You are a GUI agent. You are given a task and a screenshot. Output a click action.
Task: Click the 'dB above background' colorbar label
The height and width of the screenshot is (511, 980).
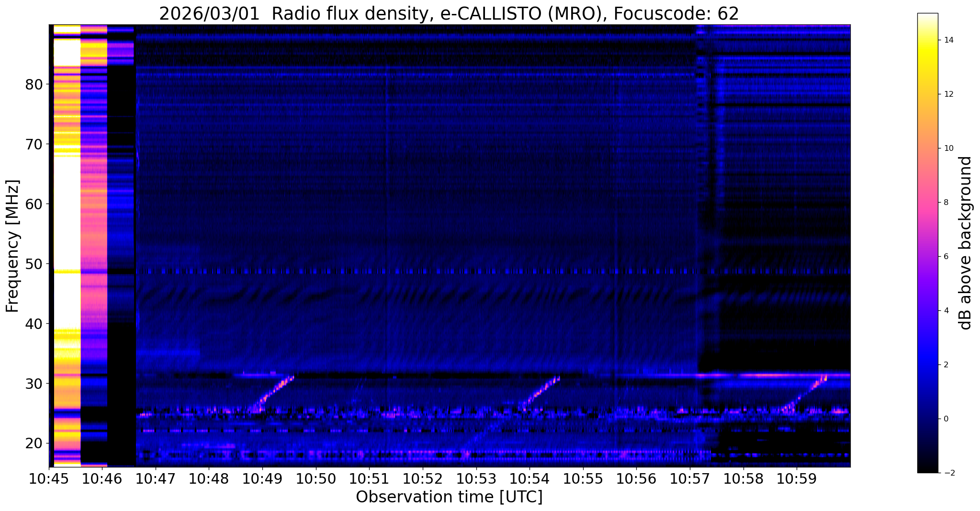(x=966, y=243)
